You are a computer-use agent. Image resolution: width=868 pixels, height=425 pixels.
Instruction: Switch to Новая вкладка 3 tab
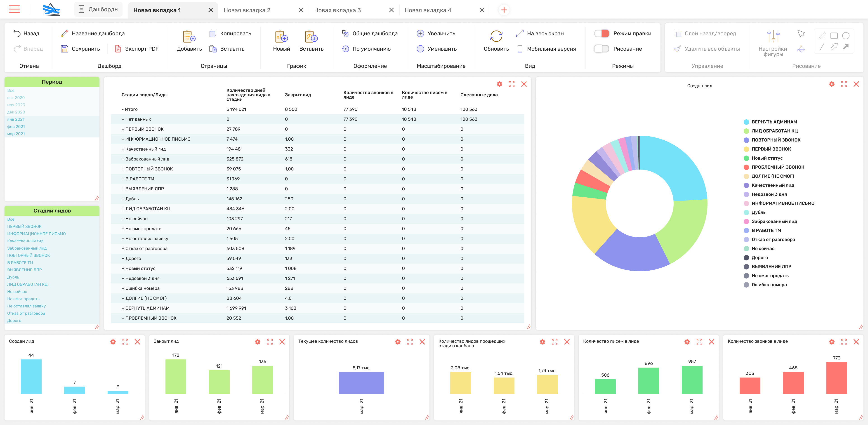click(x=337, y=10)
